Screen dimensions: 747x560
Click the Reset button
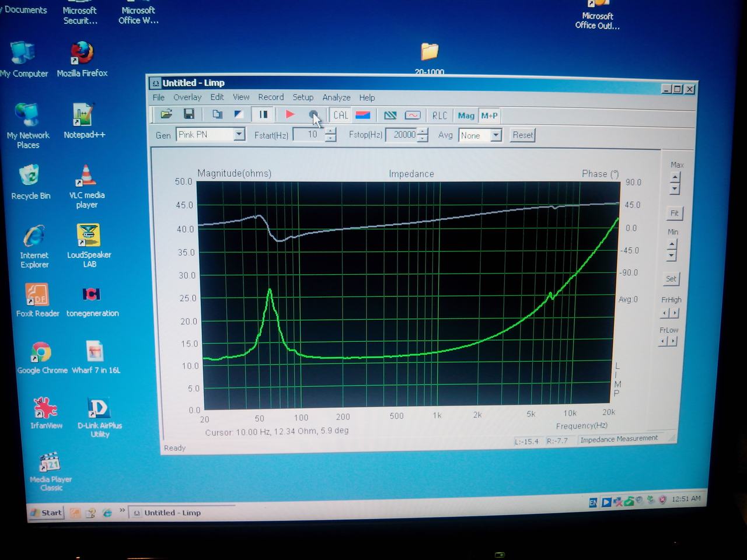pyautogui.click(x=522, y=135)
